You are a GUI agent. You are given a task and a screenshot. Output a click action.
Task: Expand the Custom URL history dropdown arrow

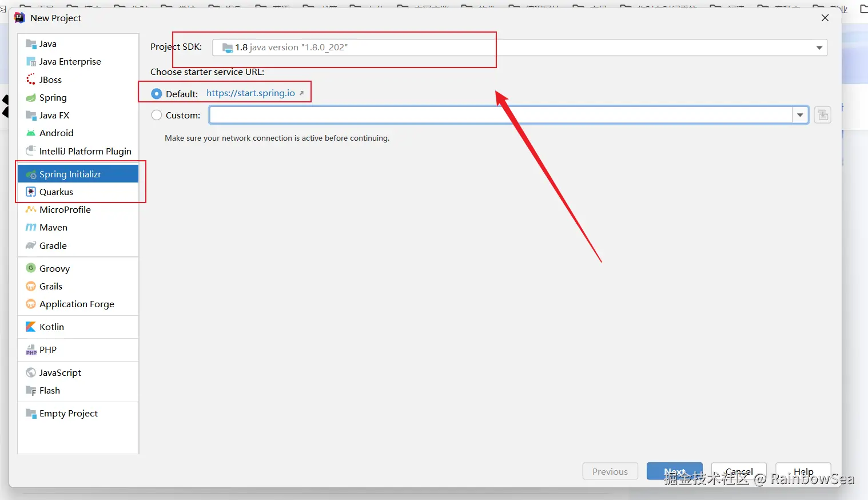(x=800, y=115)
